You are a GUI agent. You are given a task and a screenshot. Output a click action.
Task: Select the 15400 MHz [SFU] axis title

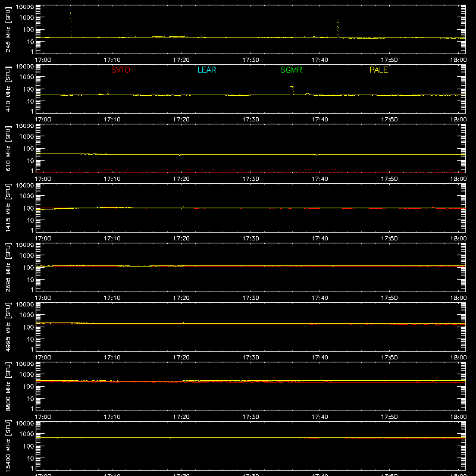pos(8,446)
